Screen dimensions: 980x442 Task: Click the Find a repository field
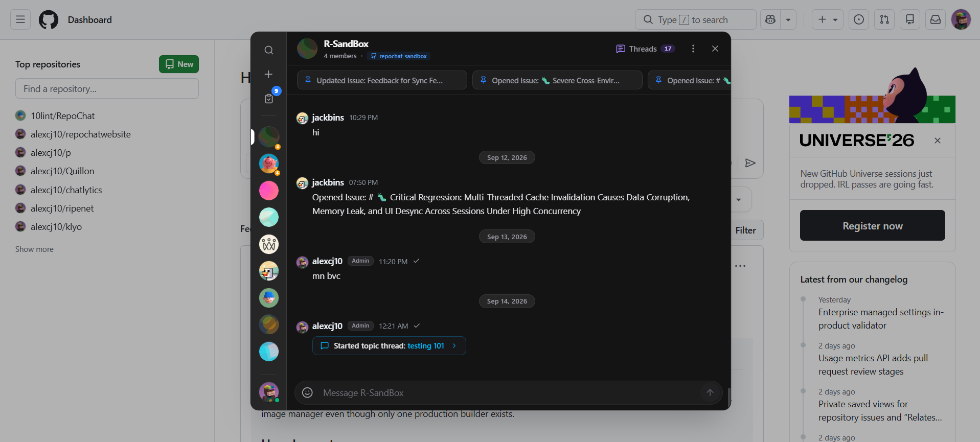pyautogui.click(x=107, y=88)
